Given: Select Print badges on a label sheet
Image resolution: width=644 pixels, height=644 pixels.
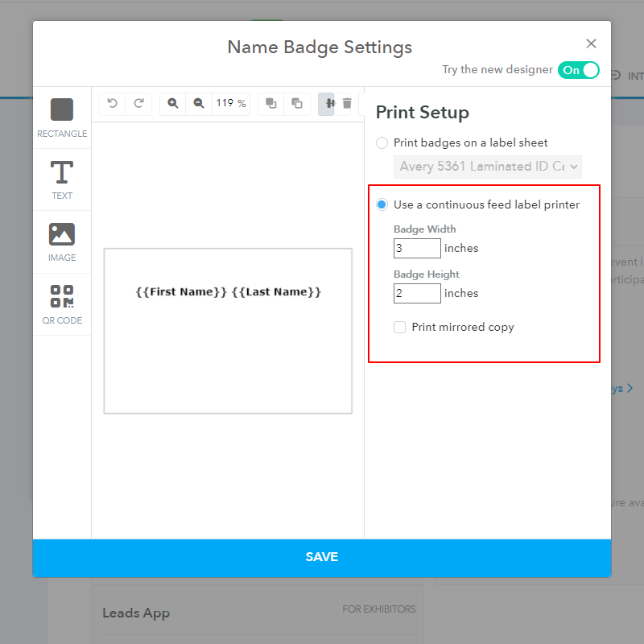Looking at the screenshot, I should tap(382, 142).
